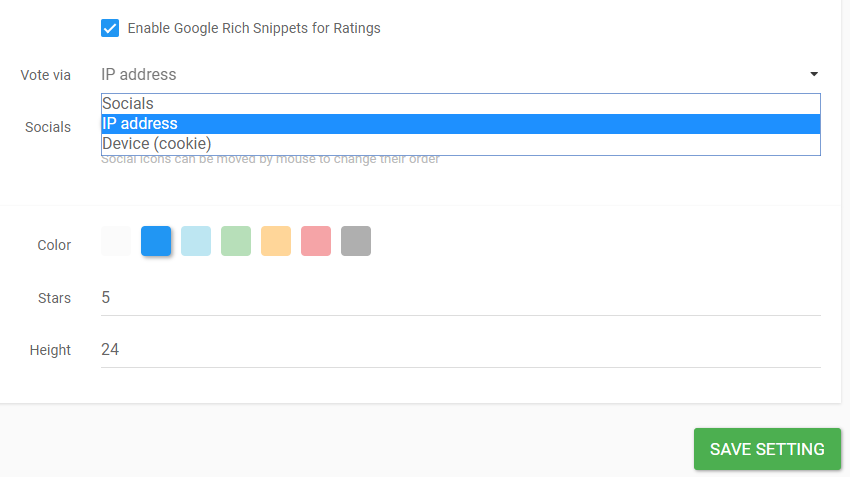Select the white color swatch
Screen dimensions: 850x477
116,241
